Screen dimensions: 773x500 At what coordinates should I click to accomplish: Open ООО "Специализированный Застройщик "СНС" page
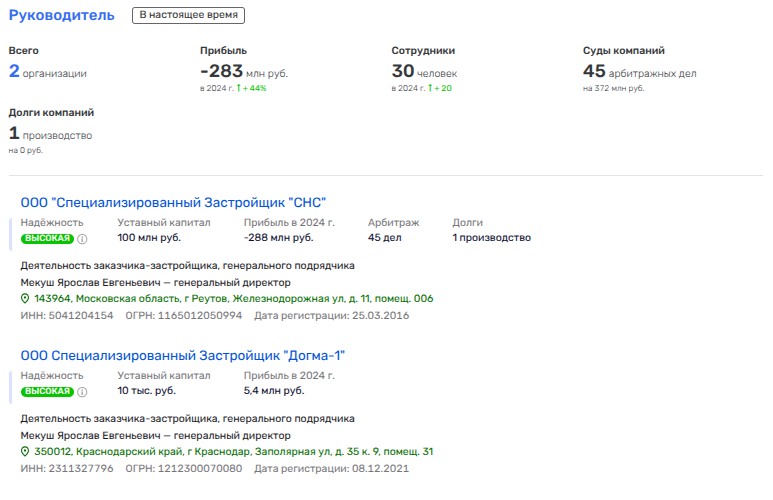(x=173, y=202)
